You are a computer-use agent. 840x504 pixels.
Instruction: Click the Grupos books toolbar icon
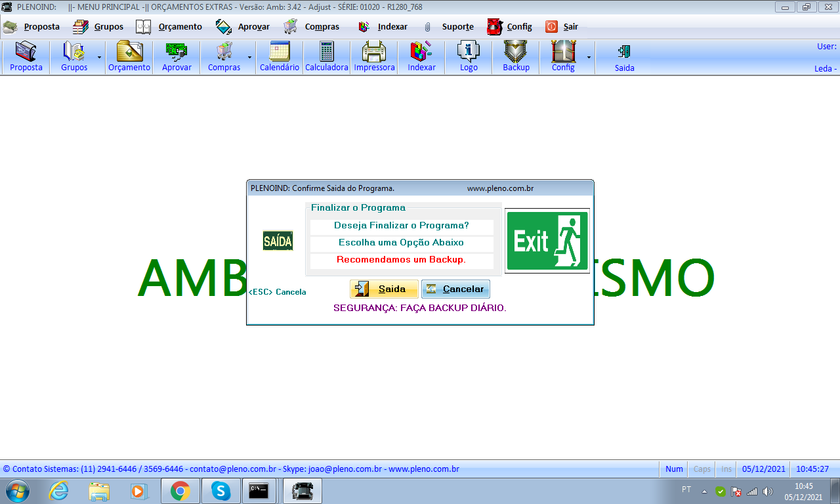(74, 57)
